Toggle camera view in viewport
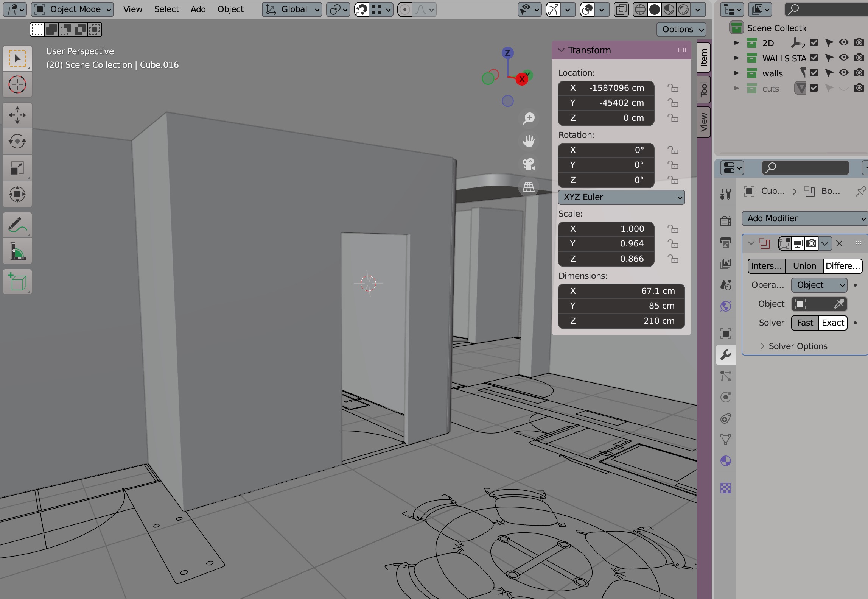 pos(528,164)
